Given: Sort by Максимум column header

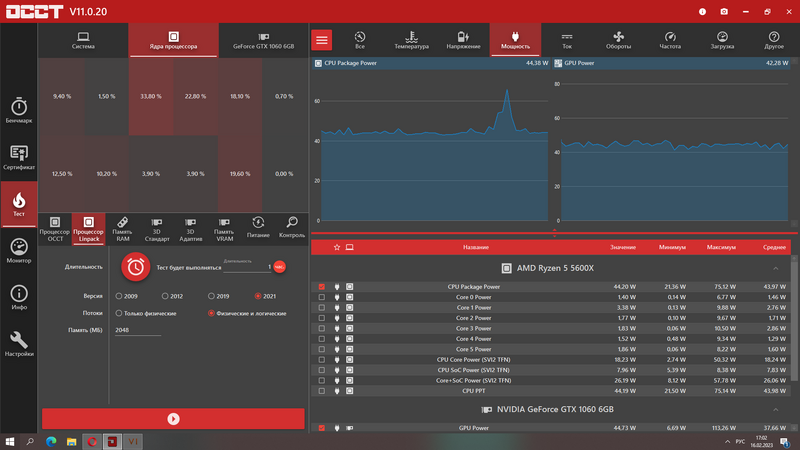Looking at the screenshot, I should coord(721,247).
